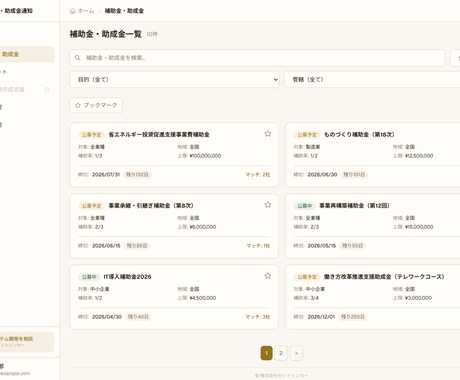Click 公募中 tag on 事業再構築 card
Screen dimensions: 460x380
click(305, 206)
